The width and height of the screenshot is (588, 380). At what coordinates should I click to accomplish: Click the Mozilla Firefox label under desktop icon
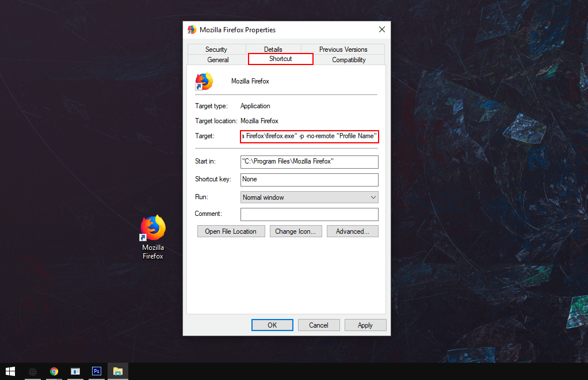[x=153, y=252]
